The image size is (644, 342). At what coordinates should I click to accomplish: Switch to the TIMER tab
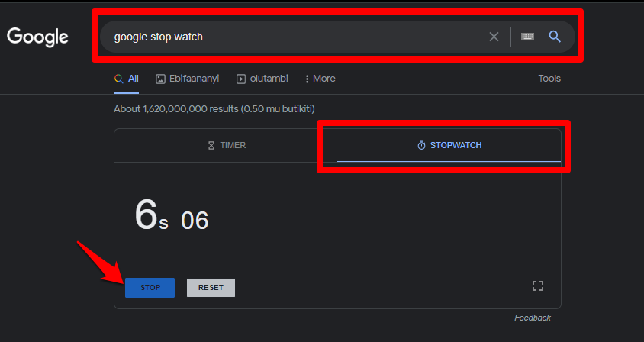[x=227, y=146]
